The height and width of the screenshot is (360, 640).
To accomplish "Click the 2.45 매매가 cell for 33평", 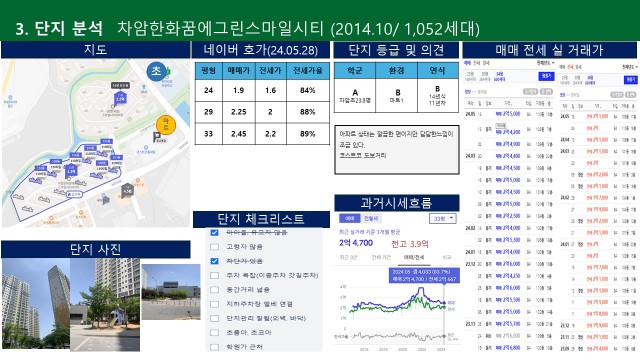I will pos(239,134).
